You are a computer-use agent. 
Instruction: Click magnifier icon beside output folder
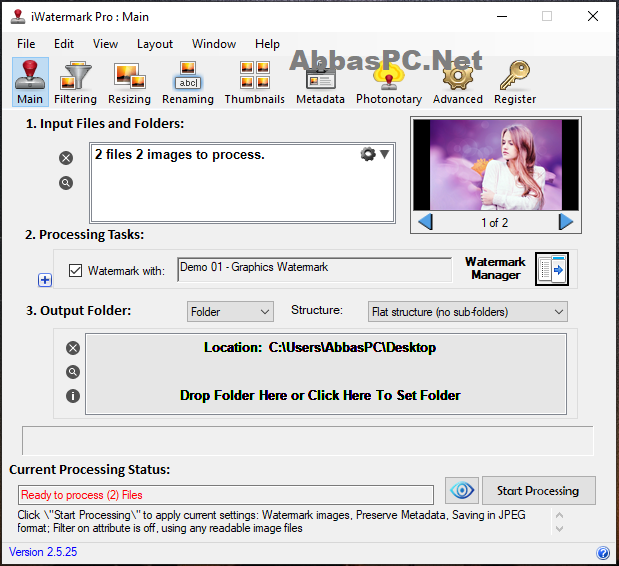(73, 372)
